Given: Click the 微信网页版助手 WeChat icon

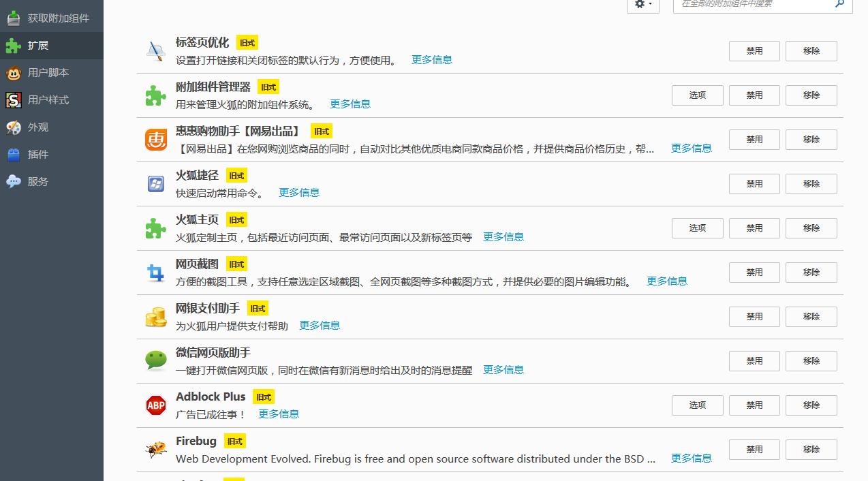Looking at the screenshot, I should point(155,360).
